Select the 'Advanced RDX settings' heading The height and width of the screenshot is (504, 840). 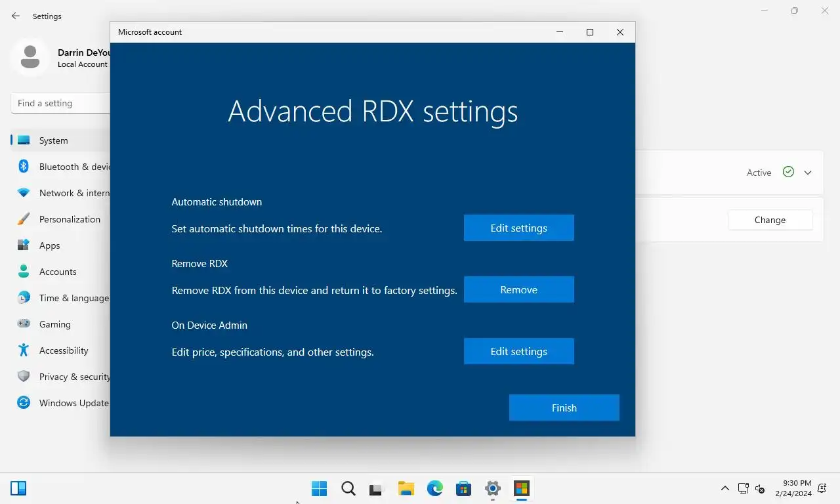click(373, 112)
